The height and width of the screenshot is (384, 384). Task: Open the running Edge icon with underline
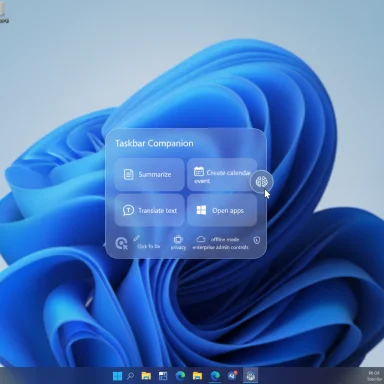(215, 376)
